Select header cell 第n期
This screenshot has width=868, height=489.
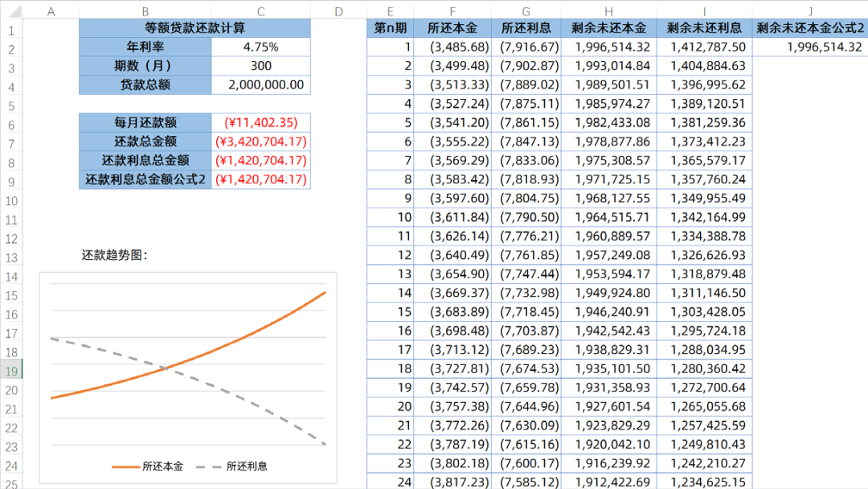[391, 28]
